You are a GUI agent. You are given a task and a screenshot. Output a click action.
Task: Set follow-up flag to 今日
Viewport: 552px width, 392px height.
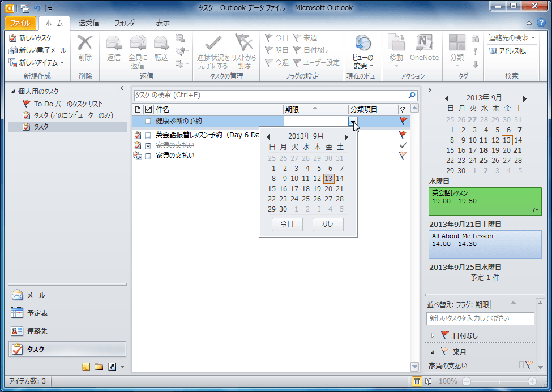coord(277,38)
